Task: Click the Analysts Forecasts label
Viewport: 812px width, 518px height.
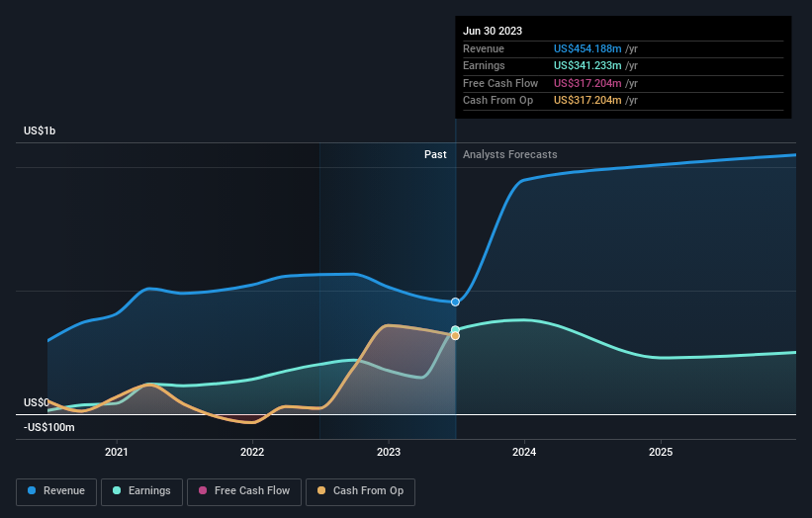Action: (x=510, y=154)
